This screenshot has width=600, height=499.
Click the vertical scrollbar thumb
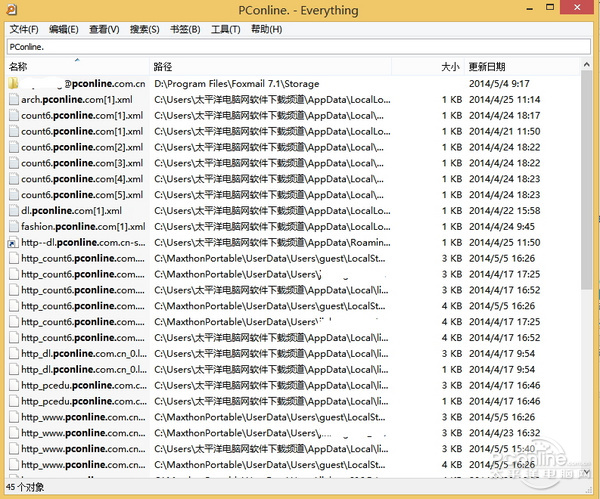[586, 181]
